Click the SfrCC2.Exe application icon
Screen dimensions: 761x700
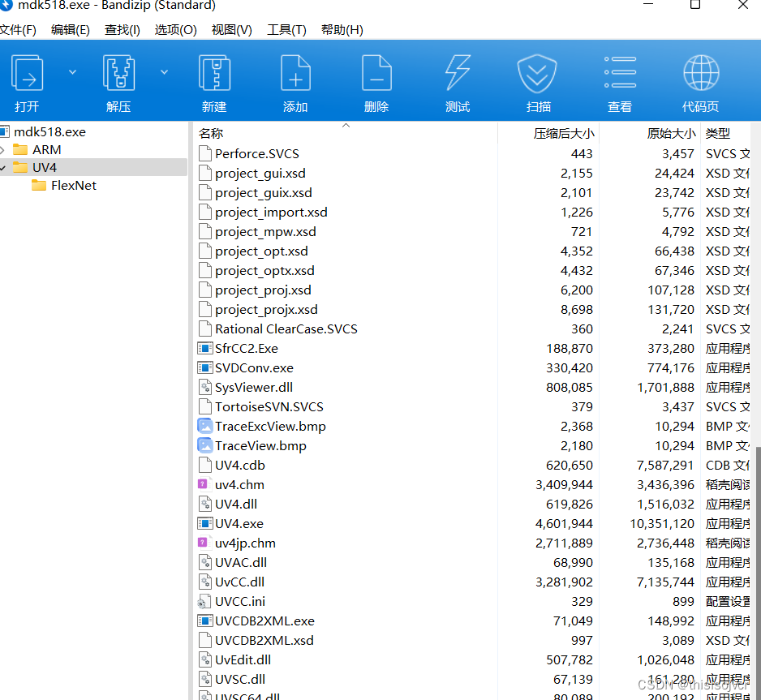(x=204, y=348)
